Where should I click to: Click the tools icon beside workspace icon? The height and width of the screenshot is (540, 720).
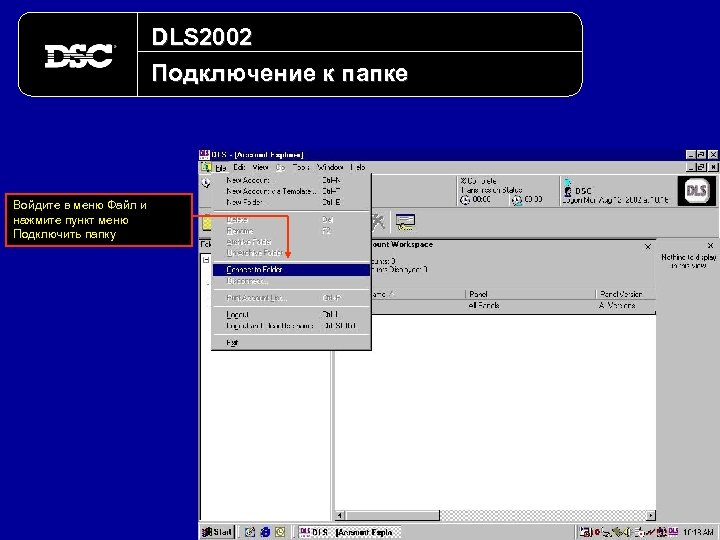(378, 222)
